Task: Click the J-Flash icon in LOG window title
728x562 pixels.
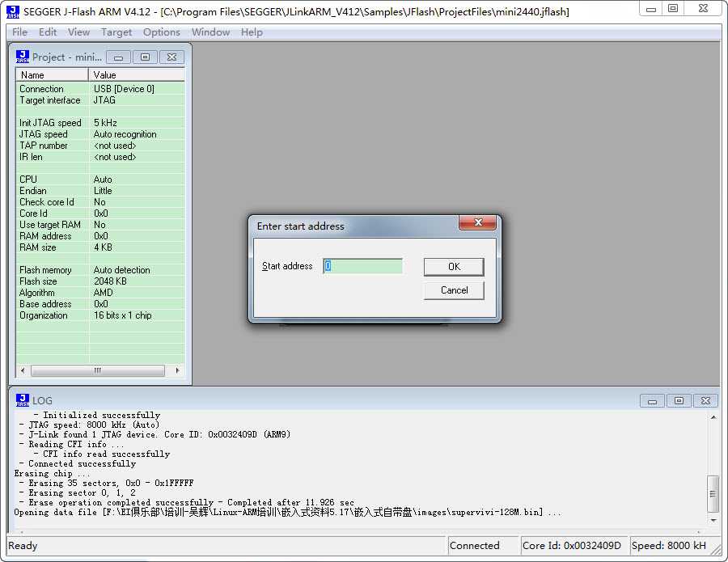Action: tap(23, 400)
